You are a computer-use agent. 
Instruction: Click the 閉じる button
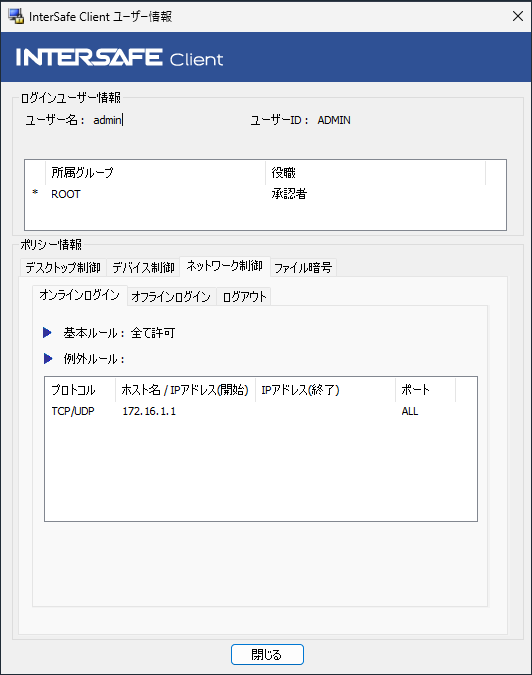(267, 654)
